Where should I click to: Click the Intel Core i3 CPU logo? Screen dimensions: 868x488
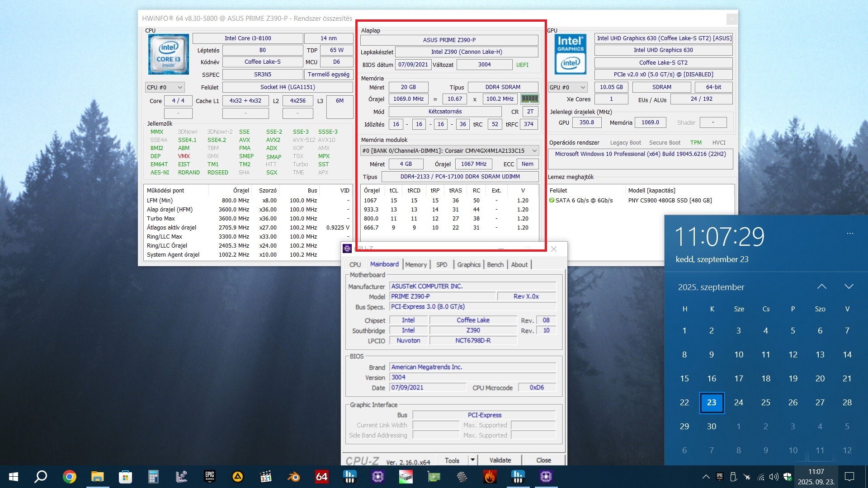click(168, 54)
